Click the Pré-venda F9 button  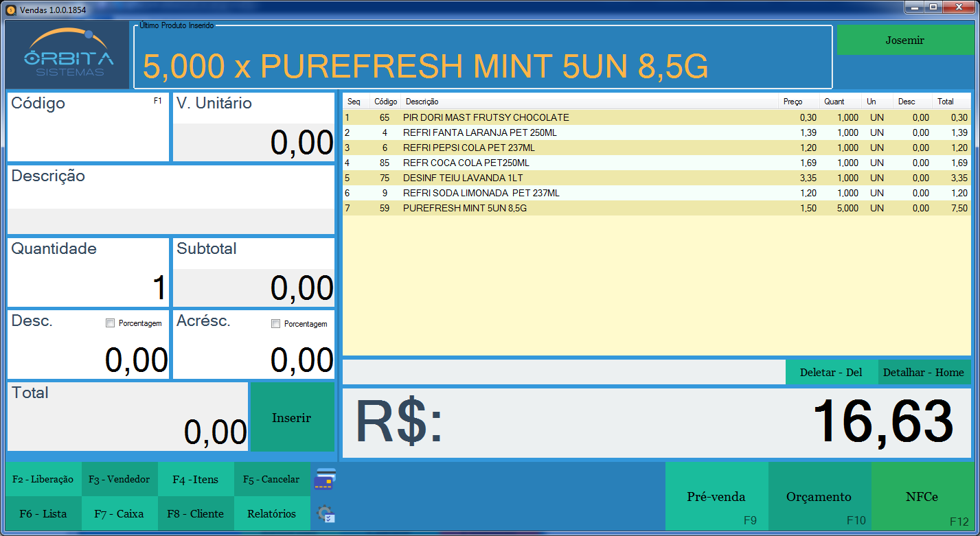tap(716, 497)
